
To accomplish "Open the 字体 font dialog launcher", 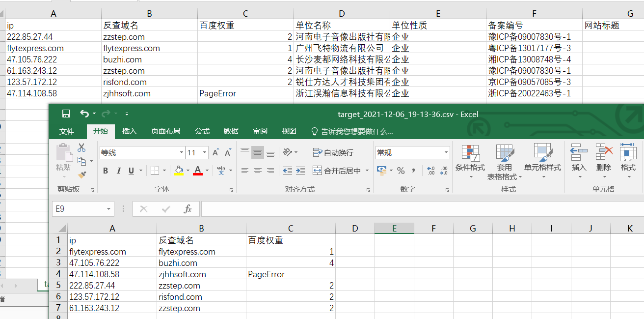I will tap(231, 190).
